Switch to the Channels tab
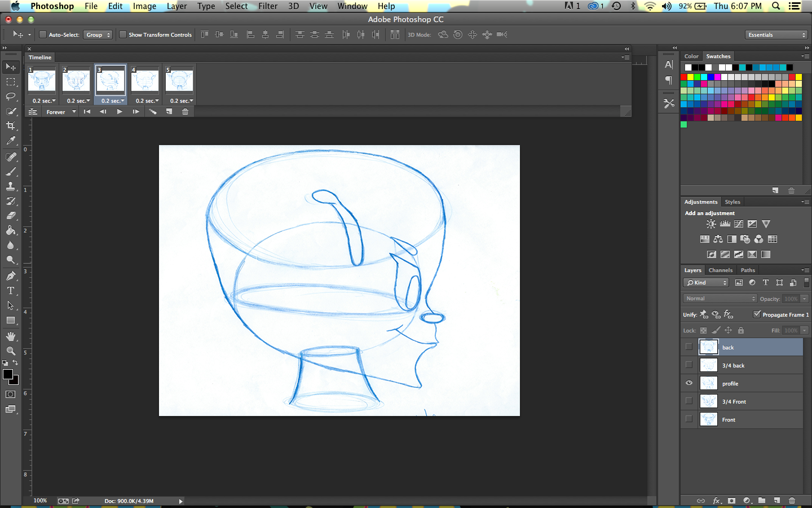Screen dimensions: 812x508 coord(720,270)
